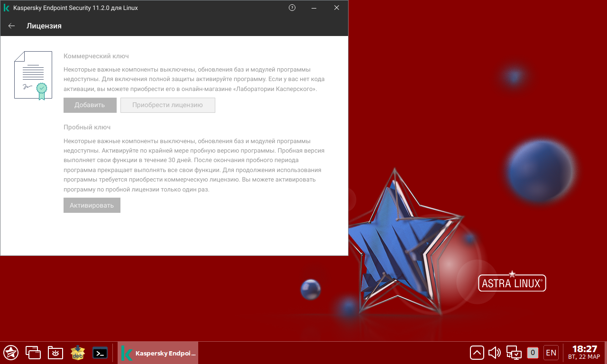Click the Лицензия page title

[x=44, y=26]
